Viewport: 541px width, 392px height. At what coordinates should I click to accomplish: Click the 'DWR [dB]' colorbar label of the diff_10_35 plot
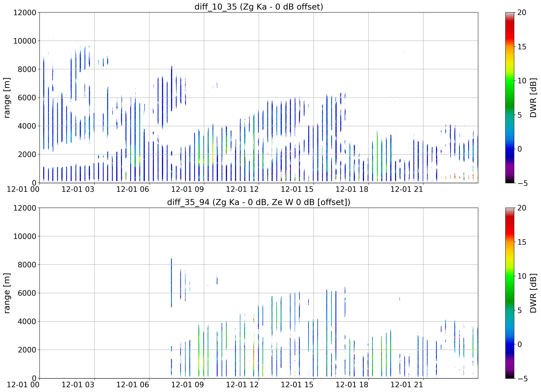(533, 98)
